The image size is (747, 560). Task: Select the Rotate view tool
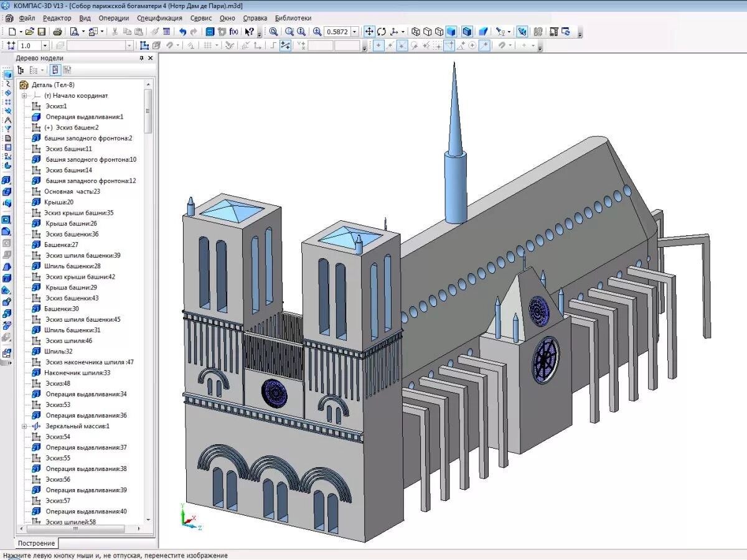click(x=382, y=32)
